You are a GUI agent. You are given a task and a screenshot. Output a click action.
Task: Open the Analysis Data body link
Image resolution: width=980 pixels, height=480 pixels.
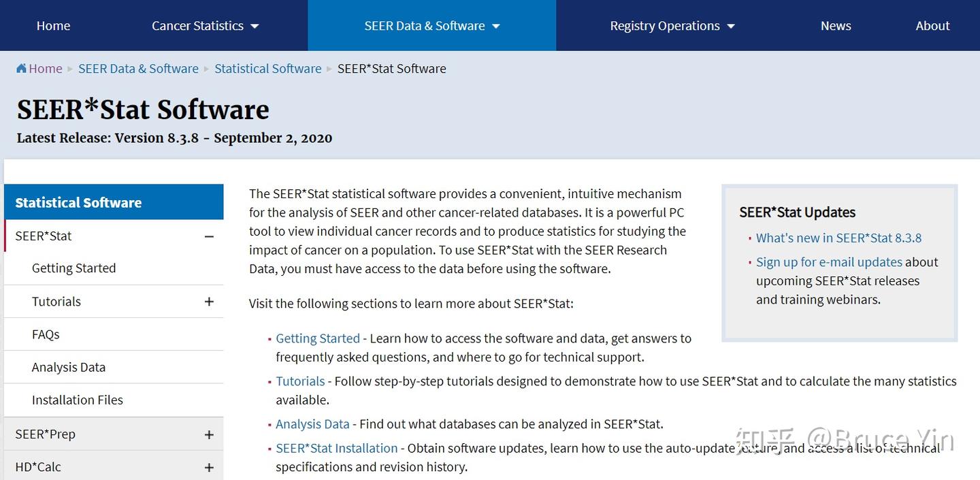[x=312, y=424]
